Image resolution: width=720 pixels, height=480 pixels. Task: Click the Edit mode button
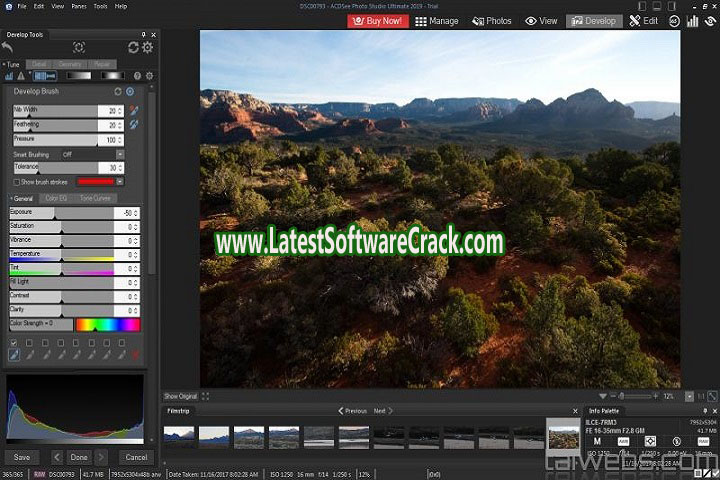click(x=643, y=21)
